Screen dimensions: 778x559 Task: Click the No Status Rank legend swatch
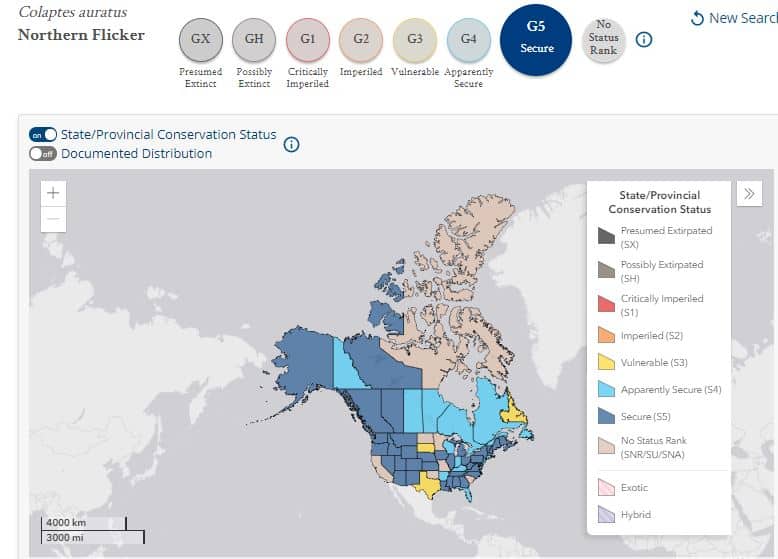point(606,446)
